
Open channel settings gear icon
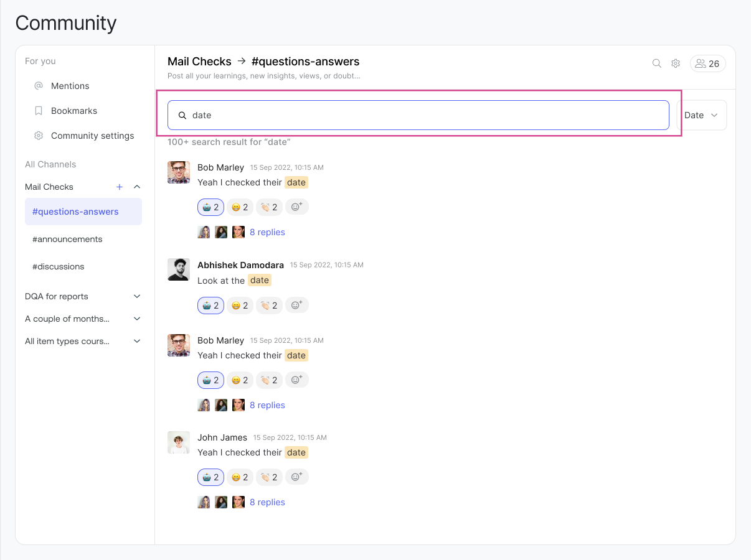(x=676, y=63)
